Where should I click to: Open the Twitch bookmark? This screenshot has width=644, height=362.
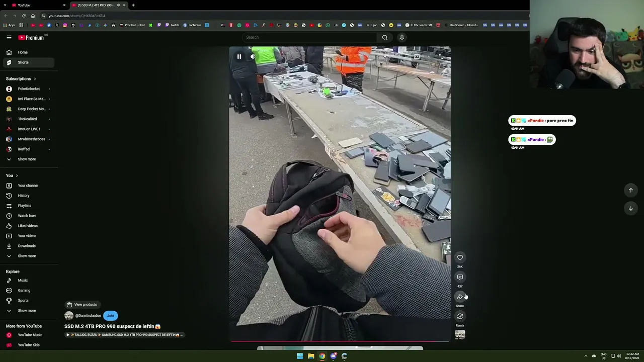pos(172,25)
